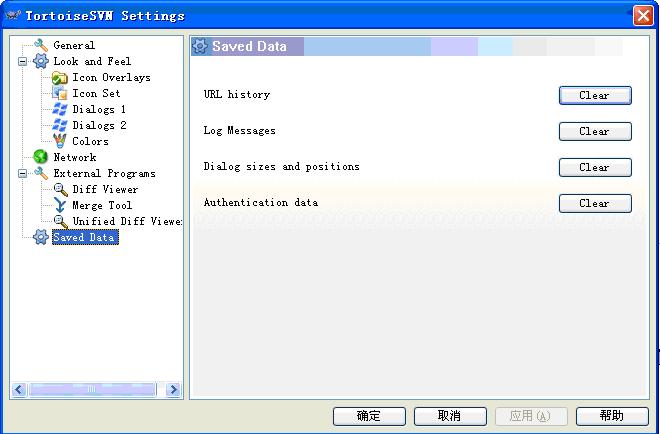Click the Unified Diff Viewer magnifier icon
The width and height of the screenshot is (660, 434).
[x=60, y=221]
